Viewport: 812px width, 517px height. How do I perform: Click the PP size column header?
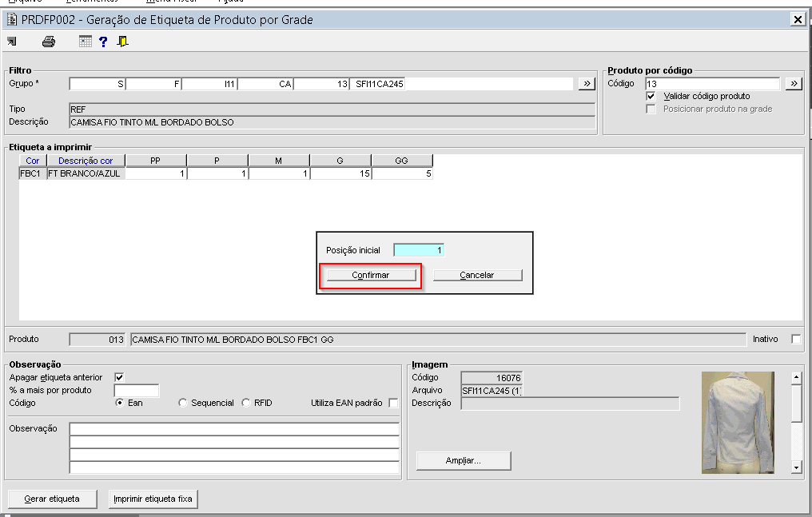(155, 161)
